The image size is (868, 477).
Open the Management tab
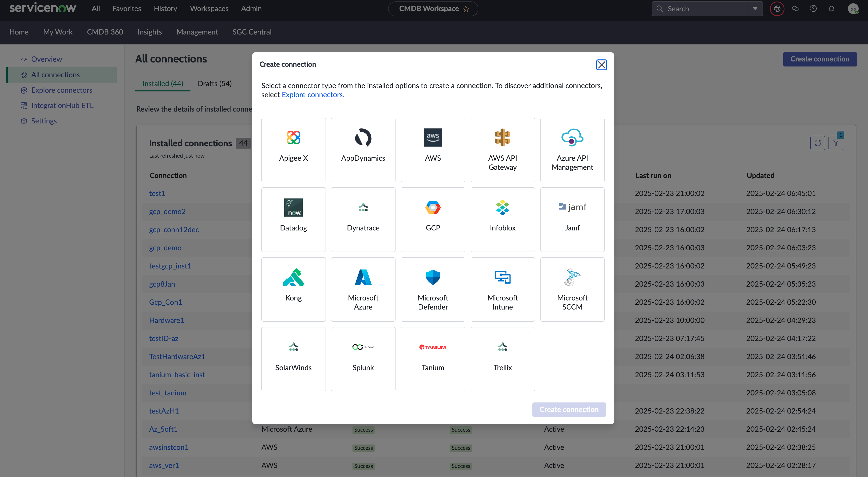click(x=197, y=32)
